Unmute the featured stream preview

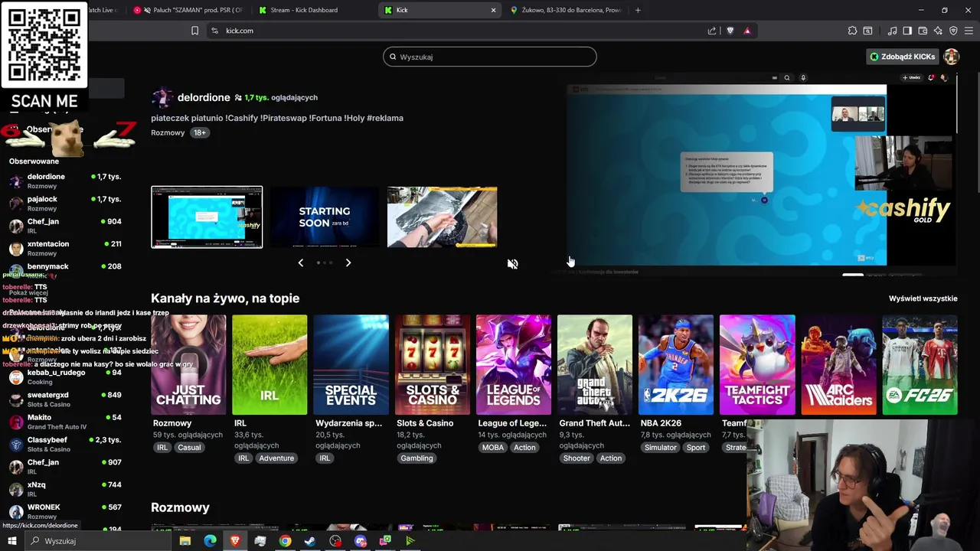(x=512, y=264)
